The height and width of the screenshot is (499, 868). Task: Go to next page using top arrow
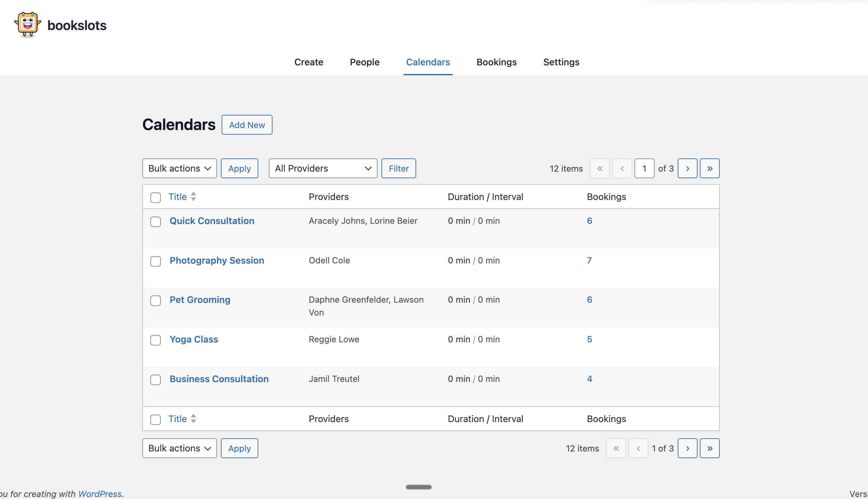point(687,168)
